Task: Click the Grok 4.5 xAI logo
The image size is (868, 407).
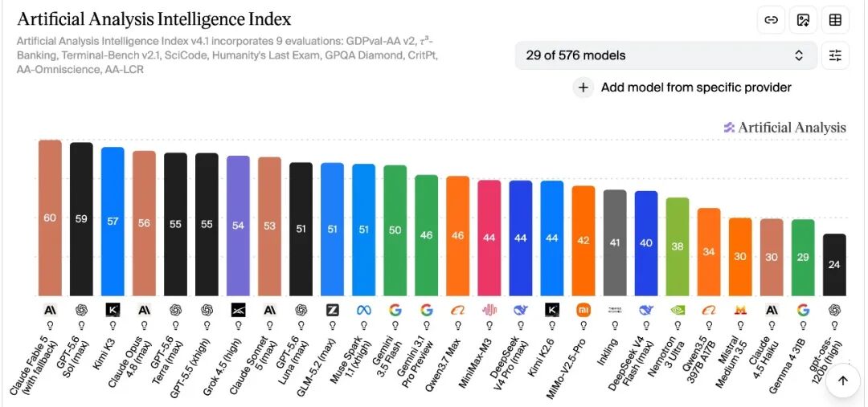Action: (x=238, y=310)
